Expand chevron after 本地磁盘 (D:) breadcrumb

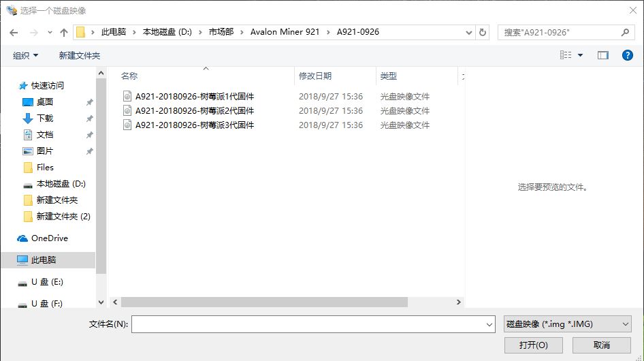tap(200, 32)
